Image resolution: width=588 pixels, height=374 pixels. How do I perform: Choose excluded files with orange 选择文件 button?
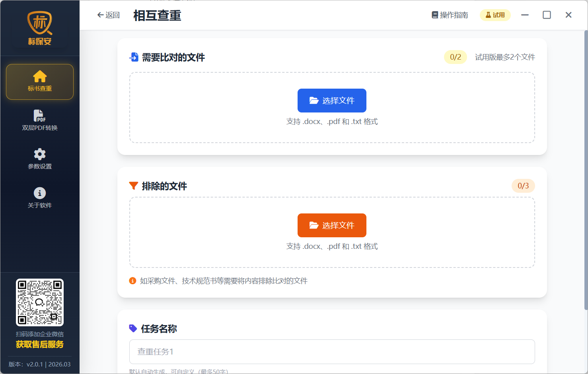pos(332,225)
